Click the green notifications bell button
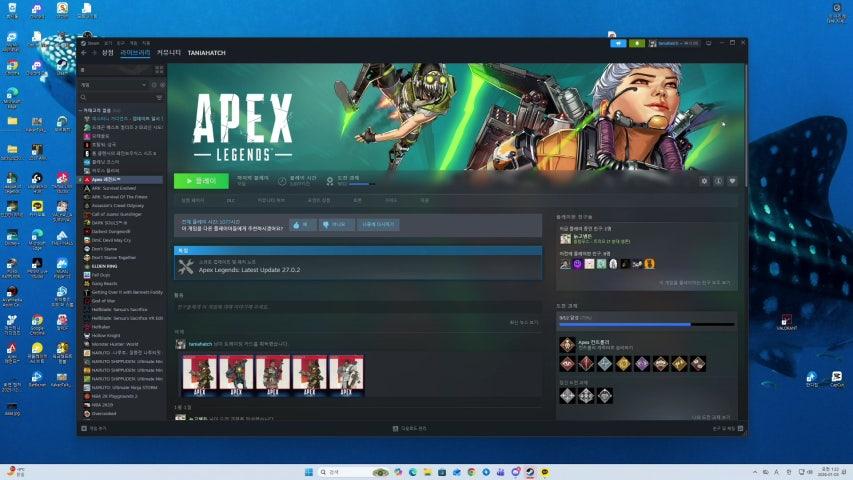Image resolution: width=853 pixels, height=480 pixels. point(636,43)
